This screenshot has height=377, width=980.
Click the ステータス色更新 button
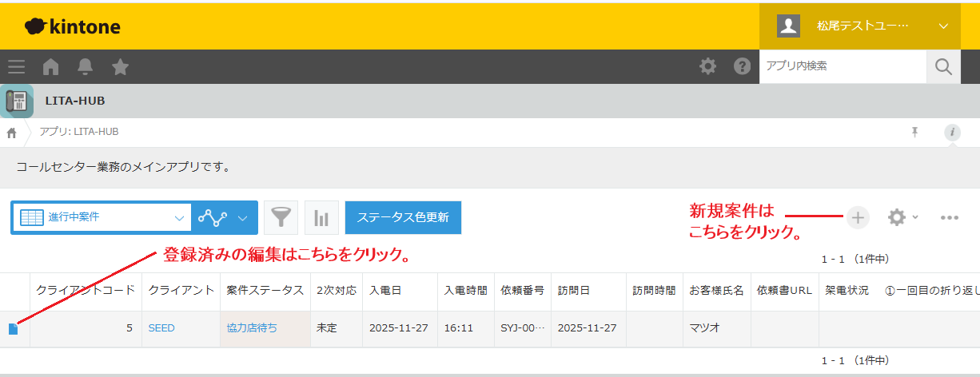click(x=403, y=217)
